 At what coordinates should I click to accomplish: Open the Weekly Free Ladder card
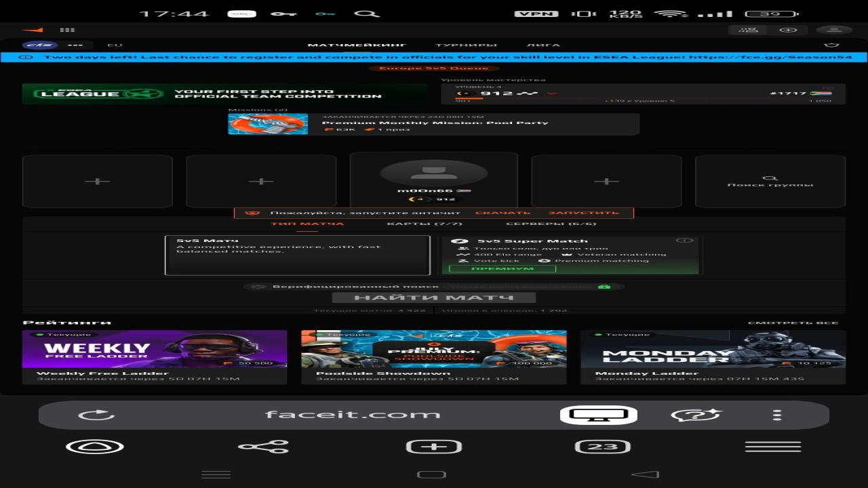[155, 357]
